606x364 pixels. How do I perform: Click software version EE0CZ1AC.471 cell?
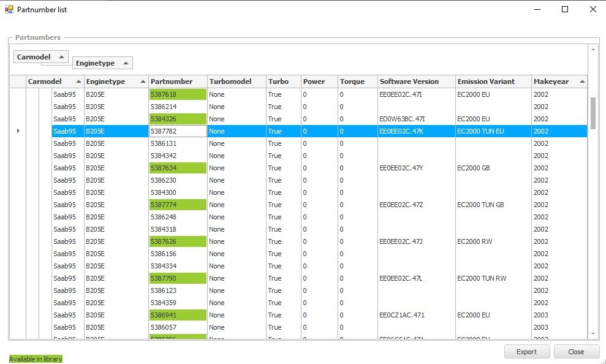[416, 315]
